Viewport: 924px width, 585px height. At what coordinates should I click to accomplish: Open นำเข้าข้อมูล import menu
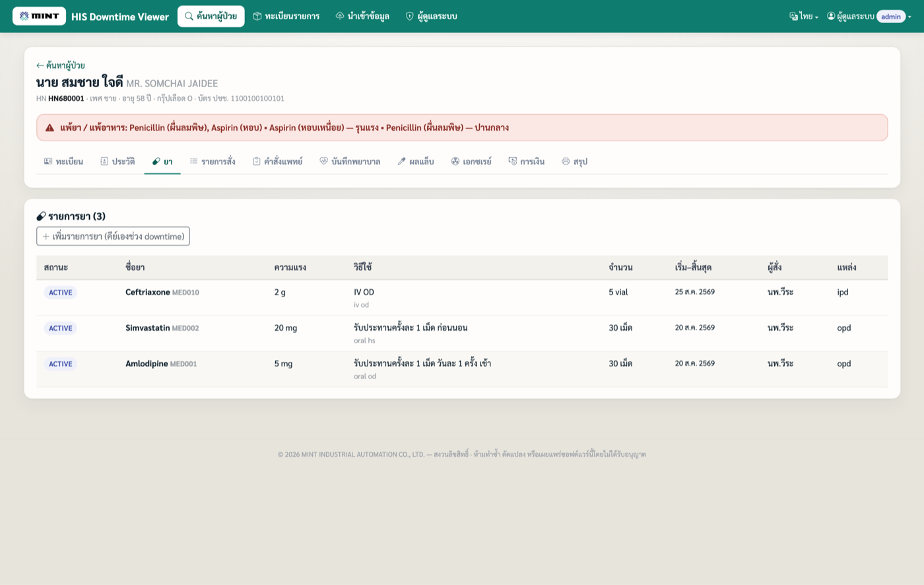362,16
